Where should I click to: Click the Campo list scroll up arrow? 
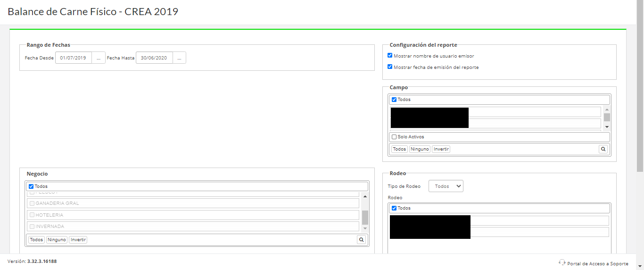point(607,110)
